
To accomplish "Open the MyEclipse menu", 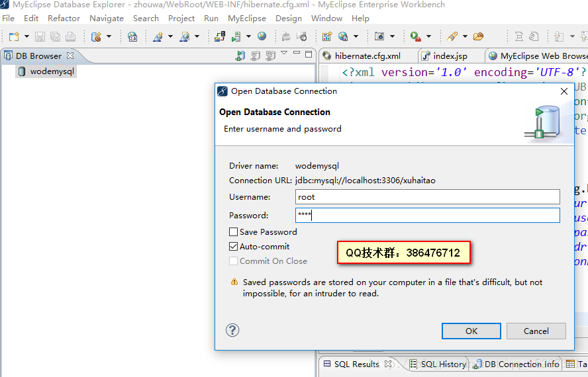I will (x=247, y=19).
